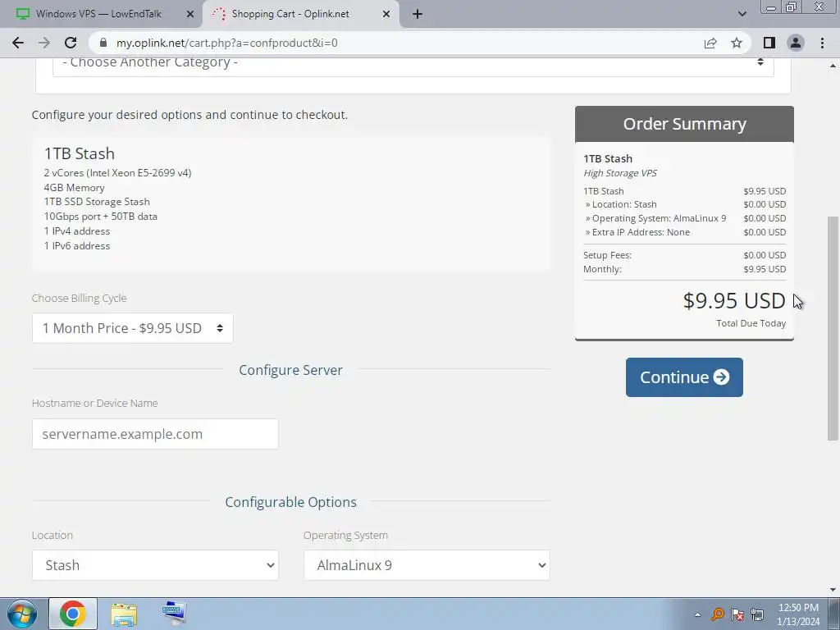The image size is (840, 630).
Task: Click 'Location: Stash' summary line
Action: click(621, 204)
